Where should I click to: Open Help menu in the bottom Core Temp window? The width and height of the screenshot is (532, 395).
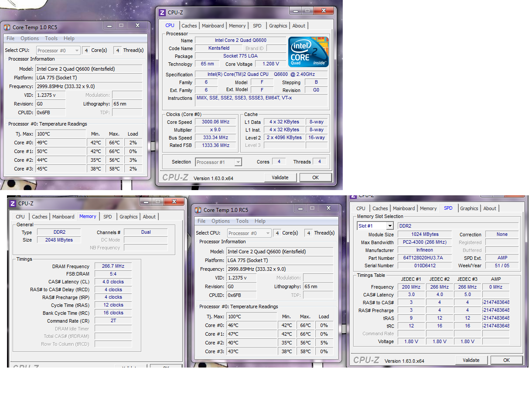pos(260,221)
